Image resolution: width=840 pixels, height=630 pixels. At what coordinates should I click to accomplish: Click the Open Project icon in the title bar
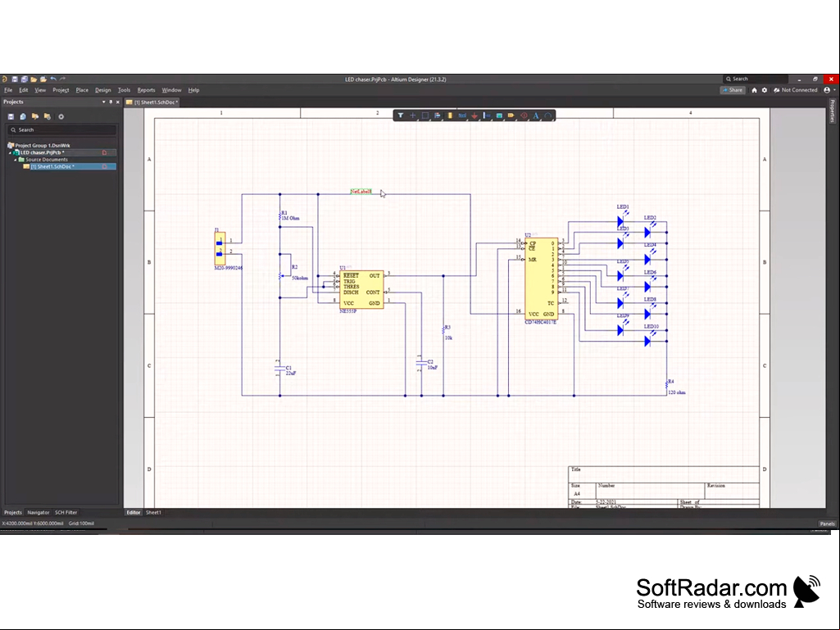(43, 79)
